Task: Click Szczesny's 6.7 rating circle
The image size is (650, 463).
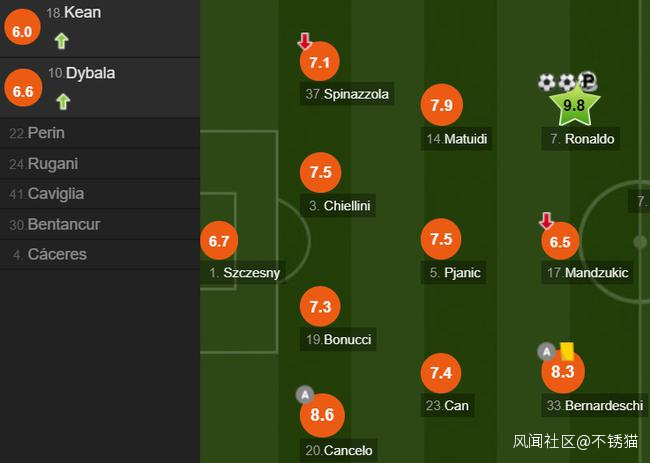Action: click(220, 241)
